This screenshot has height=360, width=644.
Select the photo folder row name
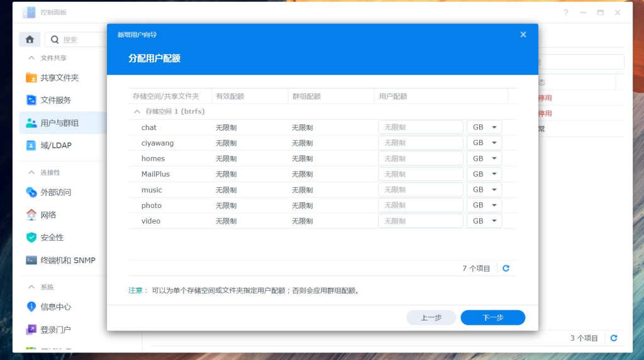(151, 205)
